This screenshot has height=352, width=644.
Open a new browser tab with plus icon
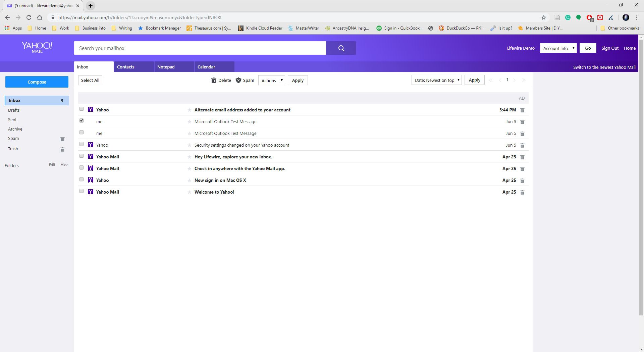[91, 6]
